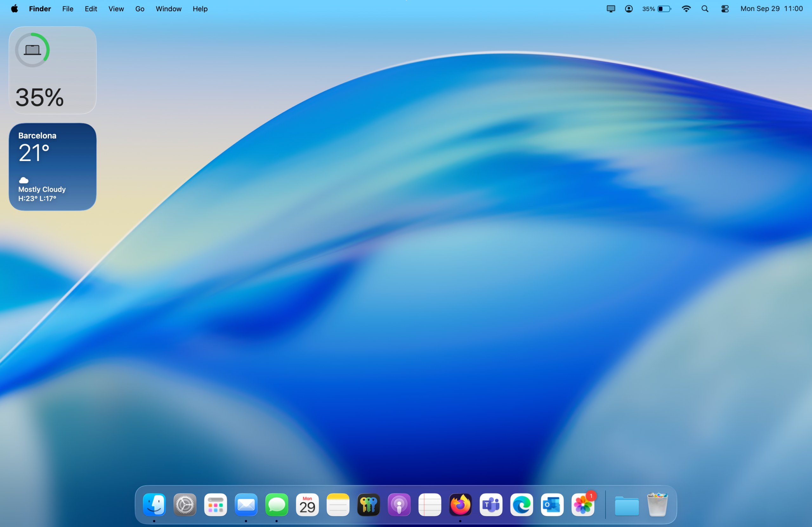The image size is (812, 527).
Task: Click the date and time clock
Action: tap(771, 9)
